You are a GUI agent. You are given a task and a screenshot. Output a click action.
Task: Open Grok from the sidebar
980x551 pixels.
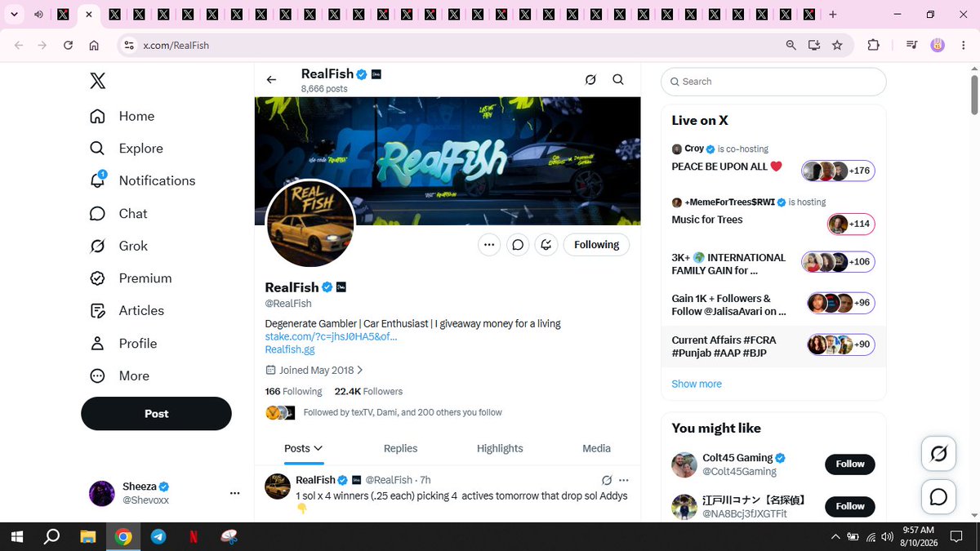click(x=118, y=246)
